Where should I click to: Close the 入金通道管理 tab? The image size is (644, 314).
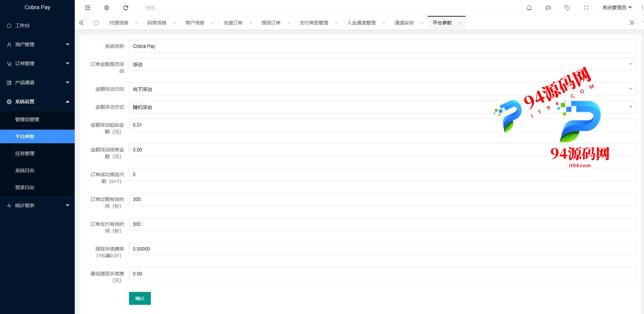click(x=384, y=23)
